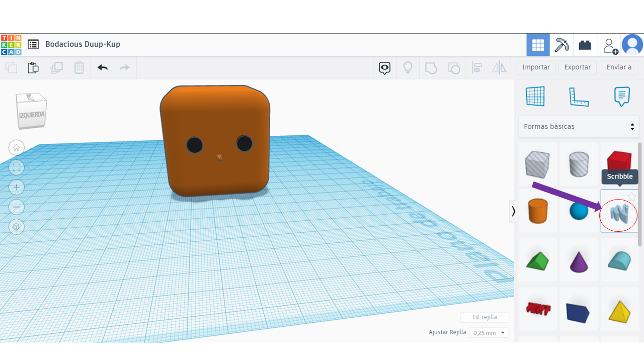The width and height of the screenshot is (644, 362).
Task: Click the shapes panel scrollbar
Action: click(x=640, y=194)
